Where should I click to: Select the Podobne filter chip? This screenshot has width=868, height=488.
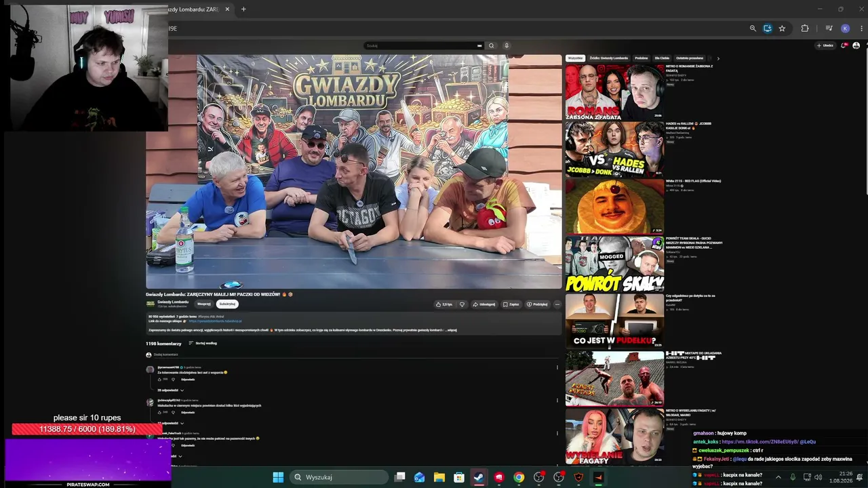[641, 58]
